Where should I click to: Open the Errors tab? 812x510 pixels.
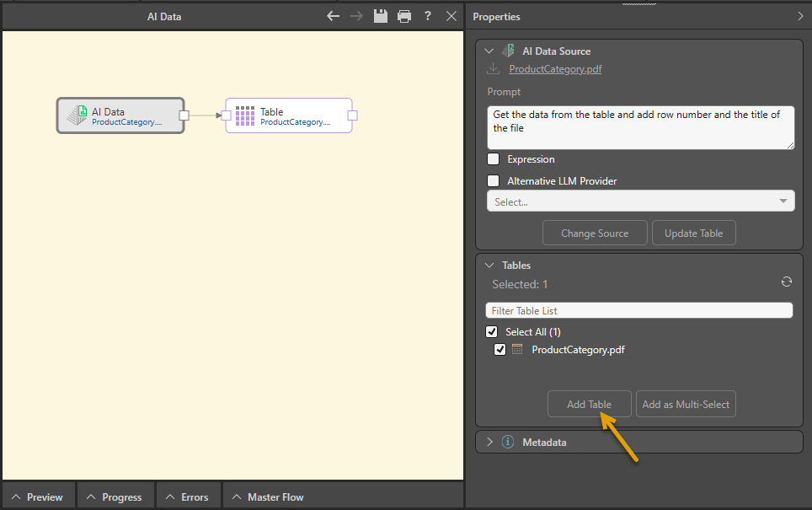(188, 497)
